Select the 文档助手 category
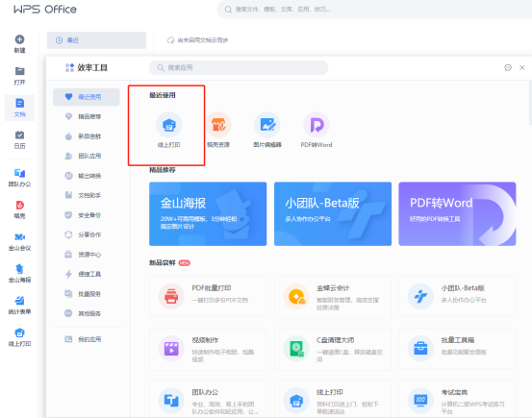 point(87,195)
